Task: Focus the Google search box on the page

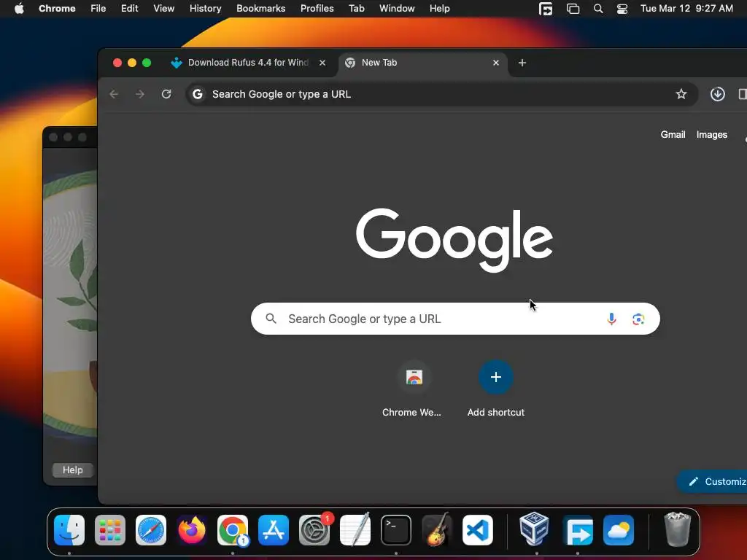Action: 455,319
